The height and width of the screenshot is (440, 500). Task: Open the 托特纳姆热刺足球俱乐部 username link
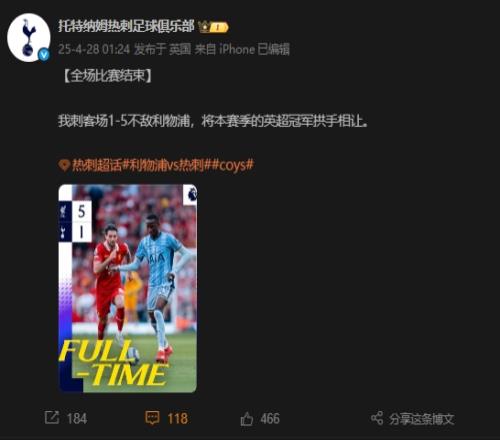(x=126, y=26)
